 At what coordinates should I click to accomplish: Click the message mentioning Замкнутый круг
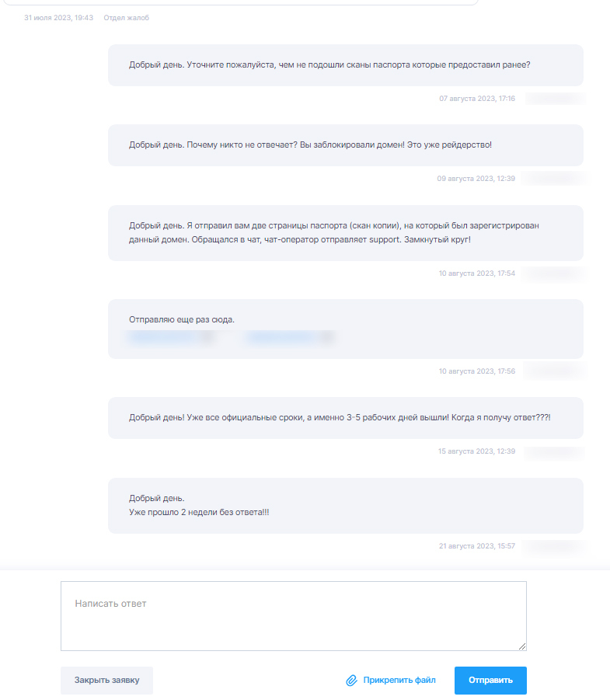346,232
